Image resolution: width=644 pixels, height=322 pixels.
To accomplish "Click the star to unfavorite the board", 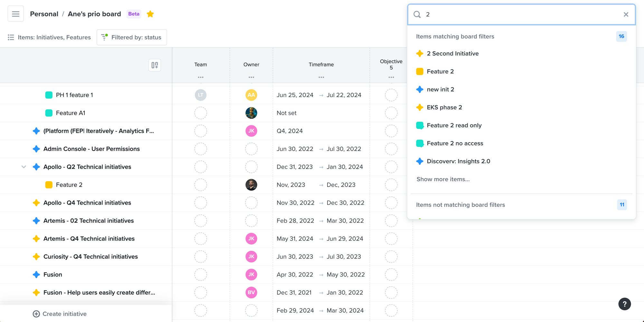I will tap(150, 14).
